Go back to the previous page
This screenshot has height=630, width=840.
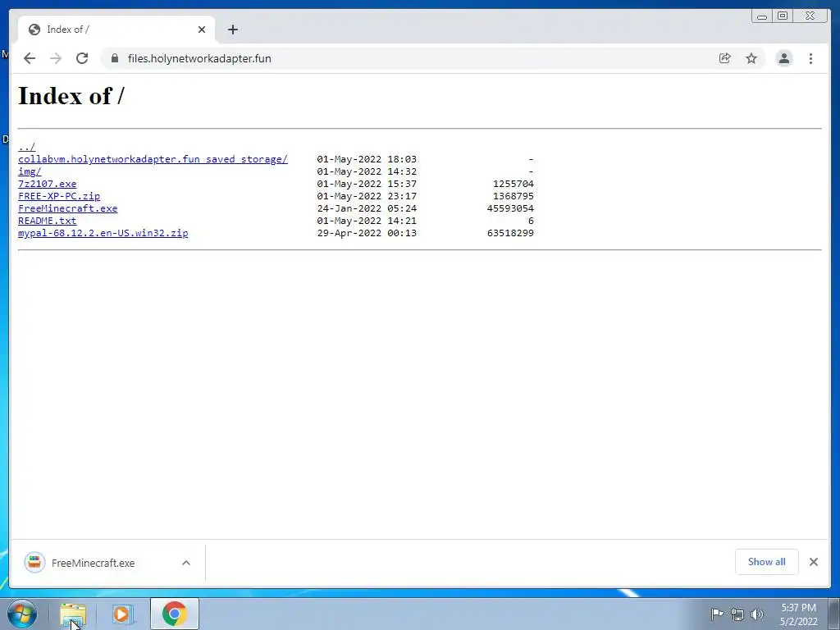point(30,58)
